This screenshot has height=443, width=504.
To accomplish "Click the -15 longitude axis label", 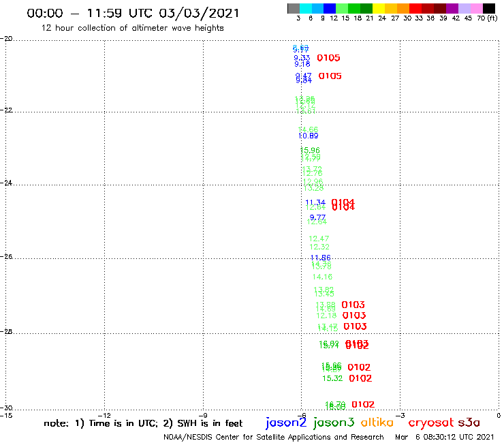I will coord(6,415).
